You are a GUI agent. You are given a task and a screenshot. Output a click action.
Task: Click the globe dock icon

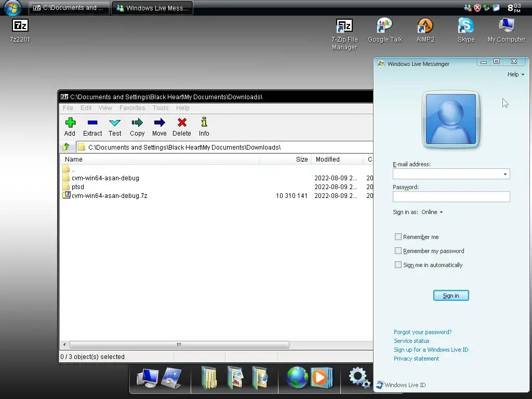point(297,377)
